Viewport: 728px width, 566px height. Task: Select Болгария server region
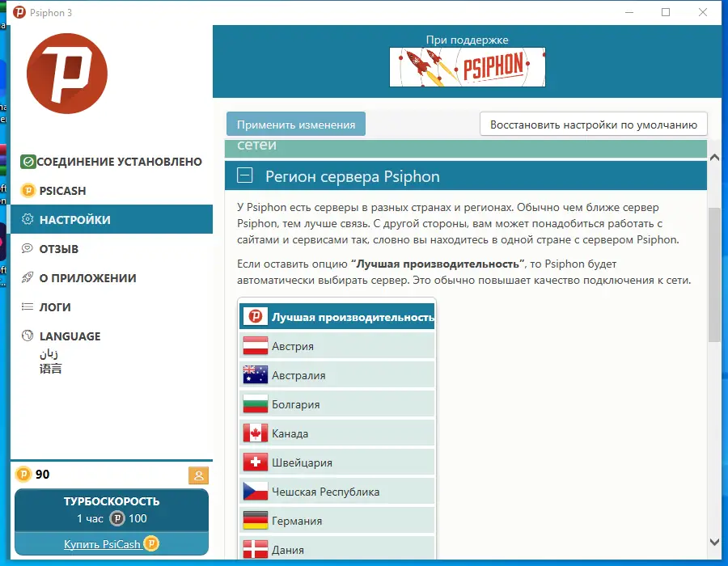(x=337, y=404)
